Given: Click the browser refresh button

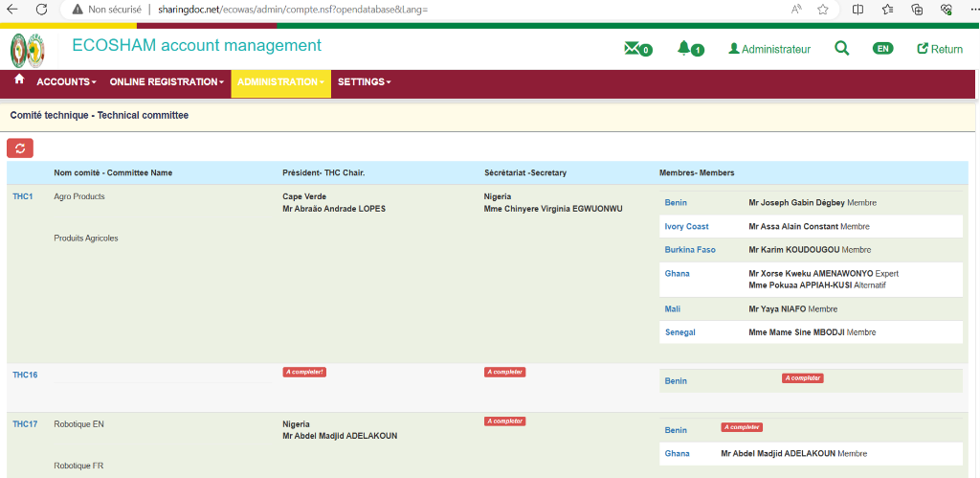Looking at the screenshot, I should [41, 9].
